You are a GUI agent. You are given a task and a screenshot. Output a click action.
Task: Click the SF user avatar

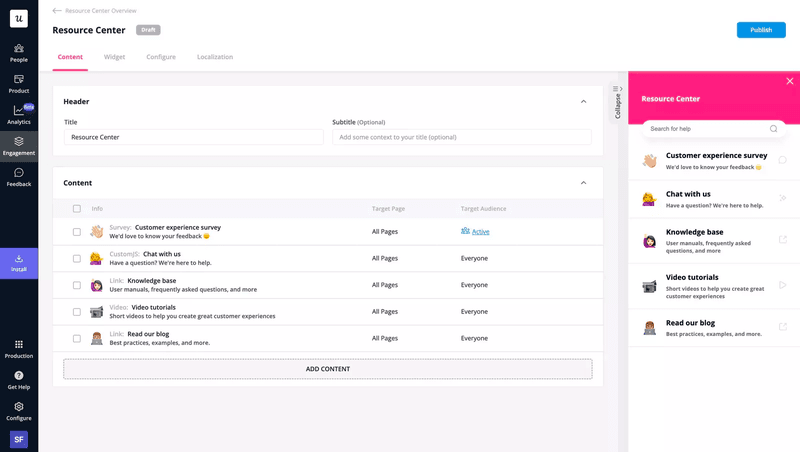pyautogui.click(x=19, y=439)
